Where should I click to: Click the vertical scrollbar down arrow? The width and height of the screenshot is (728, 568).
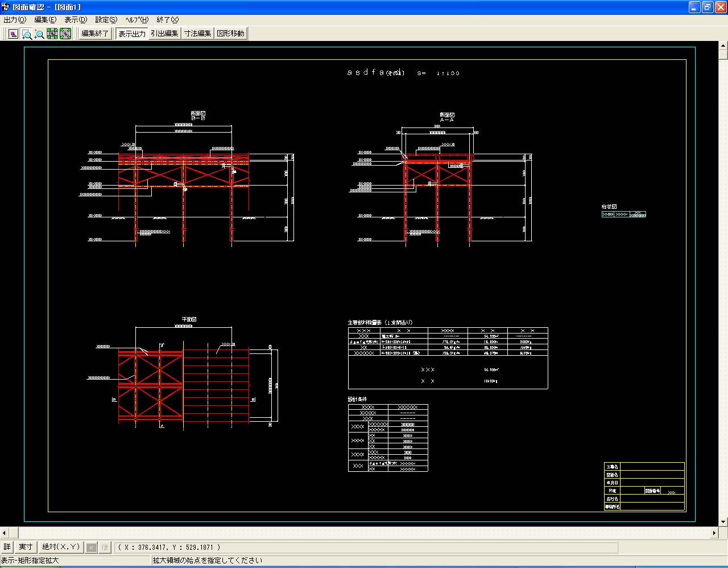point(723,522)
